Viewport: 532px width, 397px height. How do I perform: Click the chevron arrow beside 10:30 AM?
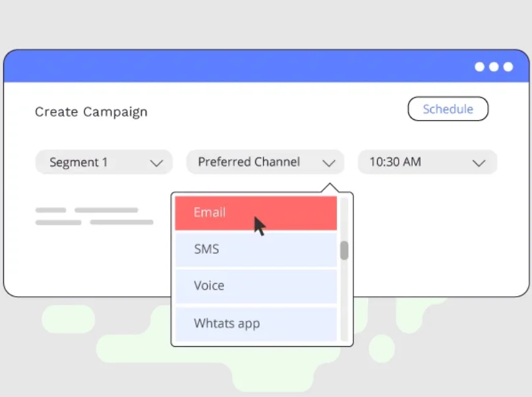coord(479,163)
